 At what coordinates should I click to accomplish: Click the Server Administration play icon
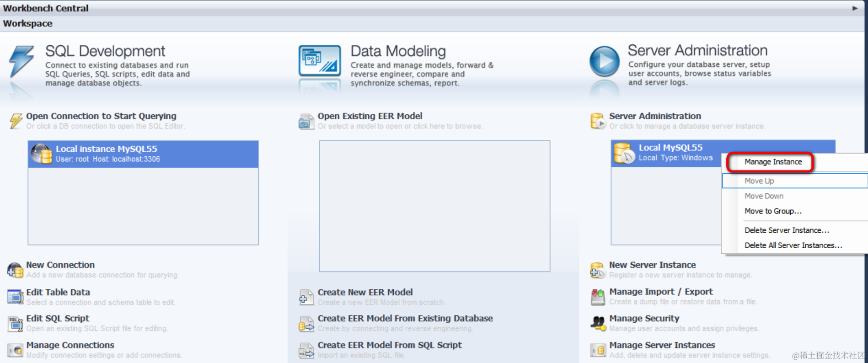(x=604, y=61)
